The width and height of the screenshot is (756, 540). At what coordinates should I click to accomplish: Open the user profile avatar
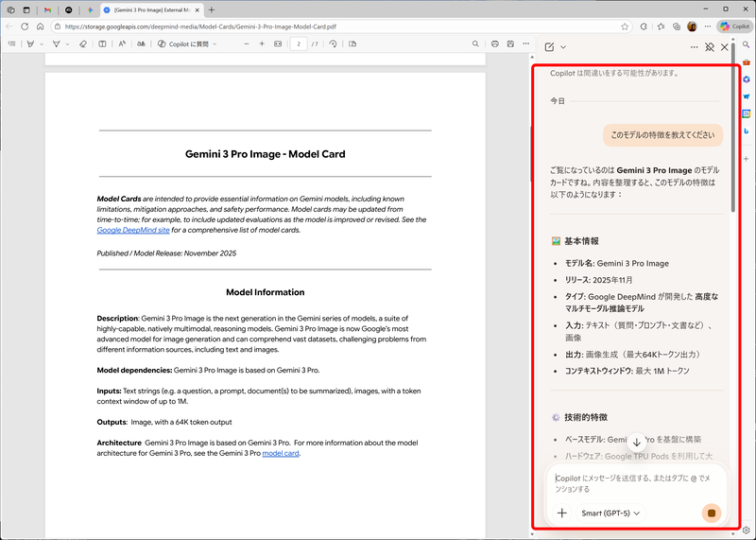(692, 26)
